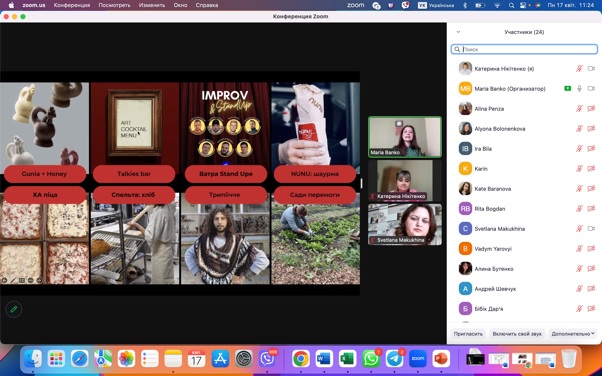Click Maria Banko's green screen-share icon
Image resolution: width=602 pixels, height=376 pixels.
pyautogui.click(x=567, y=89)
